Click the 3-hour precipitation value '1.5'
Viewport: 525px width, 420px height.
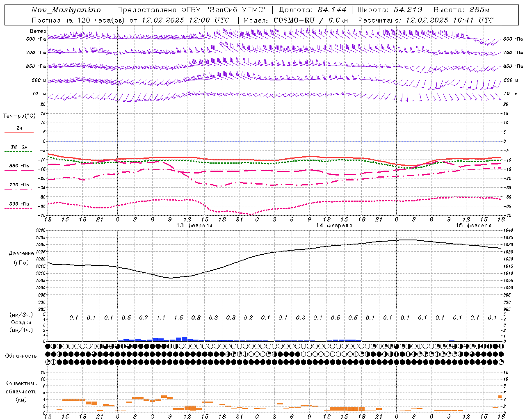(x=178, y=317)
